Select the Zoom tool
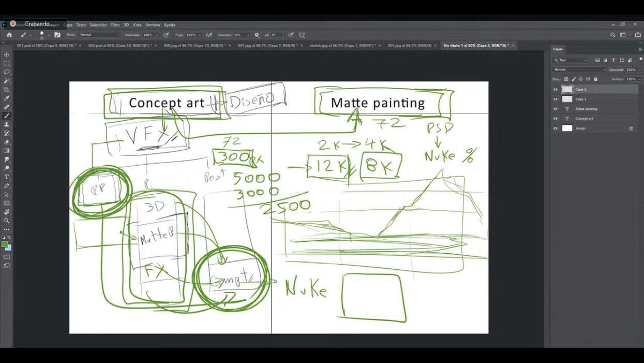Viewport: 644px width, 363px height. (x=7, y=221)
